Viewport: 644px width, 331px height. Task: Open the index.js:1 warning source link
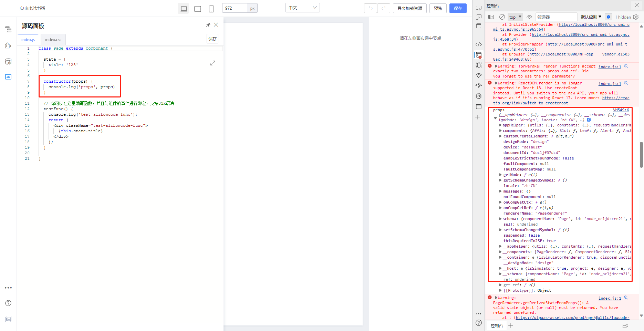[x=610, y=66]
